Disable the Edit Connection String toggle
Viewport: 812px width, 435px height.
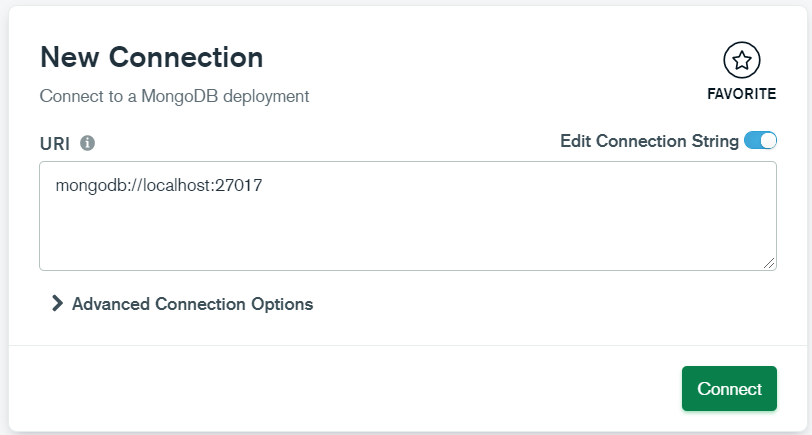click(760, 141)
